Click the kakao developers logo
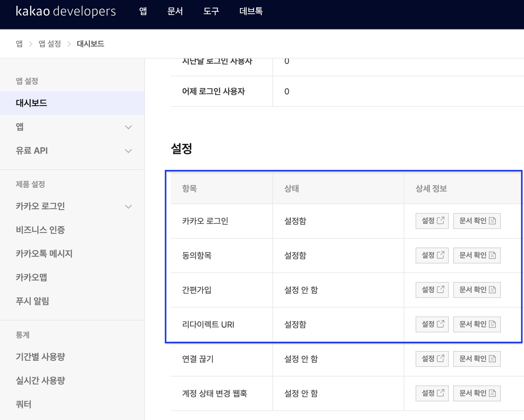Viewport: 524px width, 420px height. [66, 11]
